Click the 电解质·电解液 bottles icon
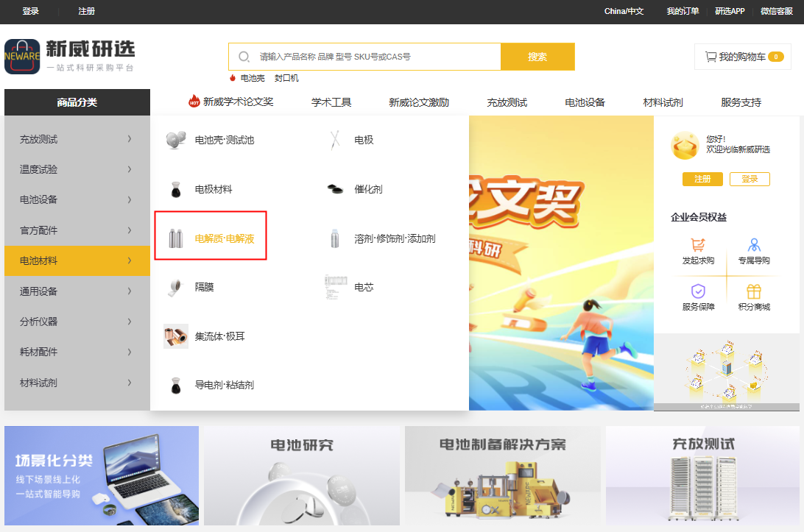The image size is (804, 532). click(176, 238)
